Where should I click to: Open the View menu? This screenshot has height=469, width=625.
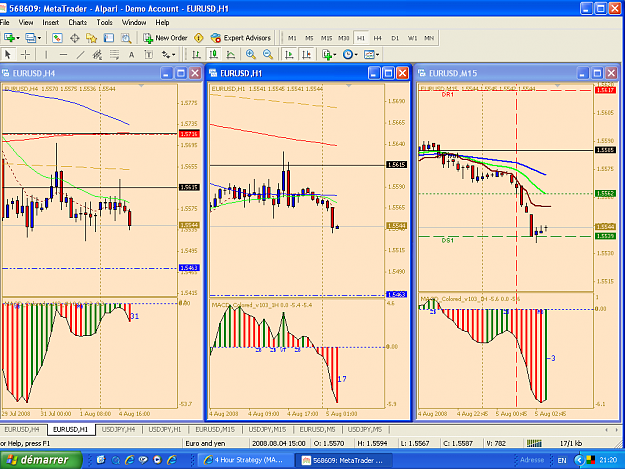pyautogui.click(x=26, y=22)
